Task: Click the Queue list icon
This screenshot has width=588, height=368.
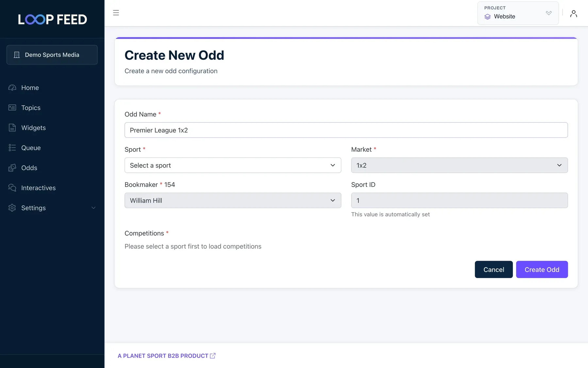Action: pyautogui.click(x=12, y=148)
